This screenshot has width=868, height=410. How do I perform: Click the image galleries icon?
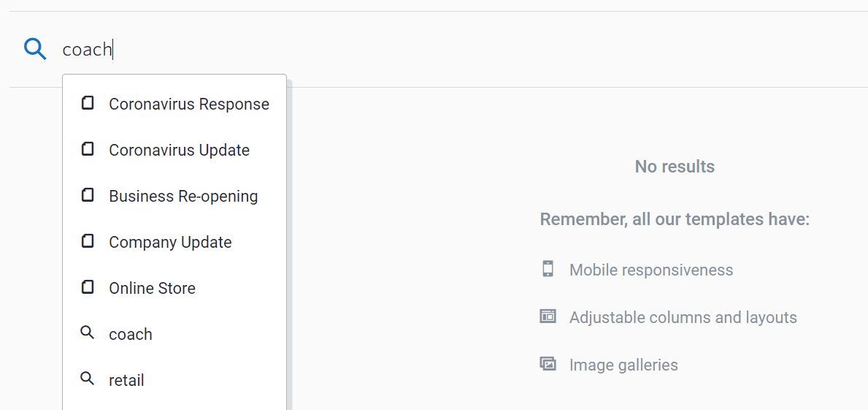pyautogui.click(x=548, y=364)
